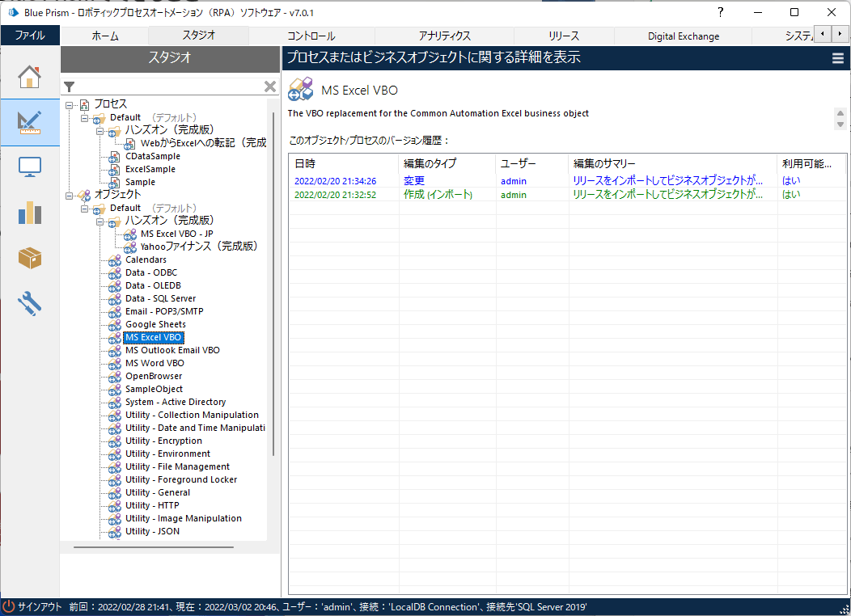This screenshot has width=851, height=616.
Task: Switch to the Digital Exchange tab
Action: 683,36
